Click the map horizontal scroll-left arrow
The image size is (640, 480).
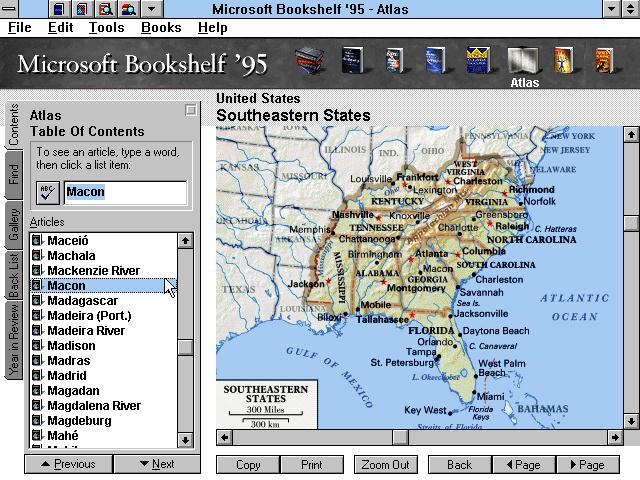pos(224,438)
